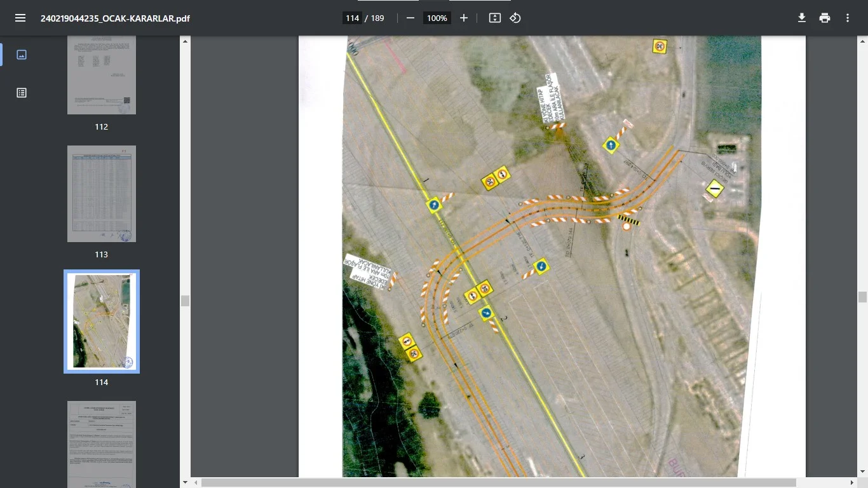The image size is (868, 488).
Task: Print the PDF document
Action: tap(825, 18)
